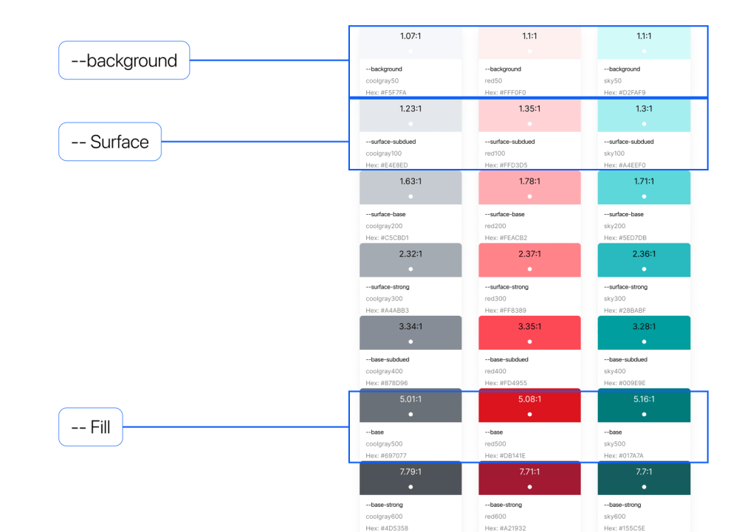This screenshot has height=532, width=756.
Task: Select the sky500 swatch showing 5.16:1
Action: pyautogui.click(x=644, y=406)
